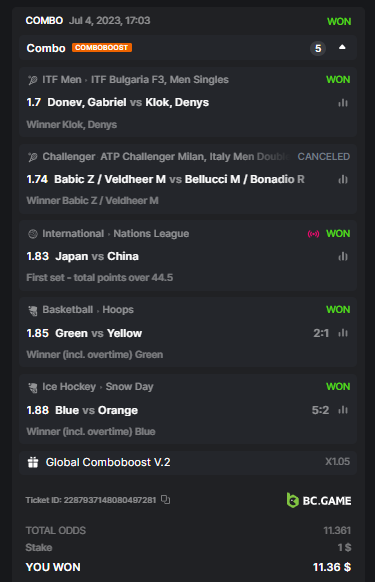
Task: Click the live broadcast icon on Nations League
Action: tap(313, 234)
